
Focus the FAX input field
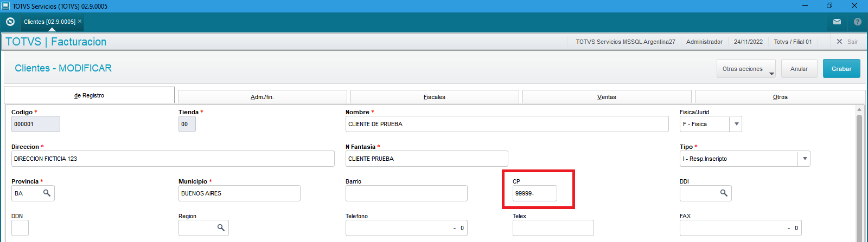point(741,228)
